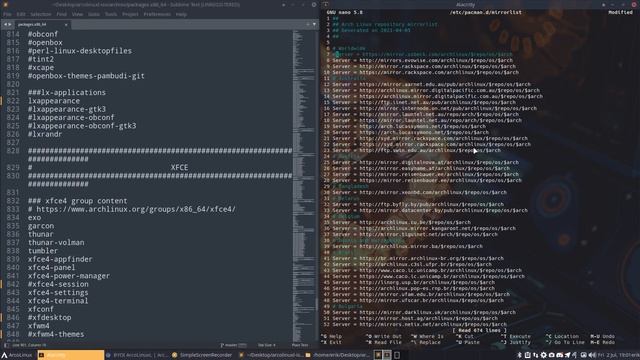Viewport: 640px width, 360px height.
Task: Click the new tab plus icon
Action: [x=308, y=24]
